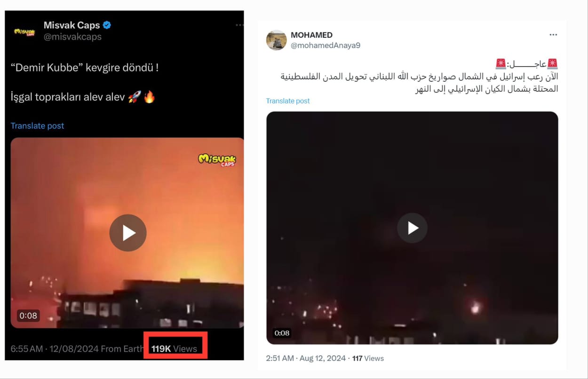Open the @misvakcaps handle

pyautogui.click(x=72, y=37)
